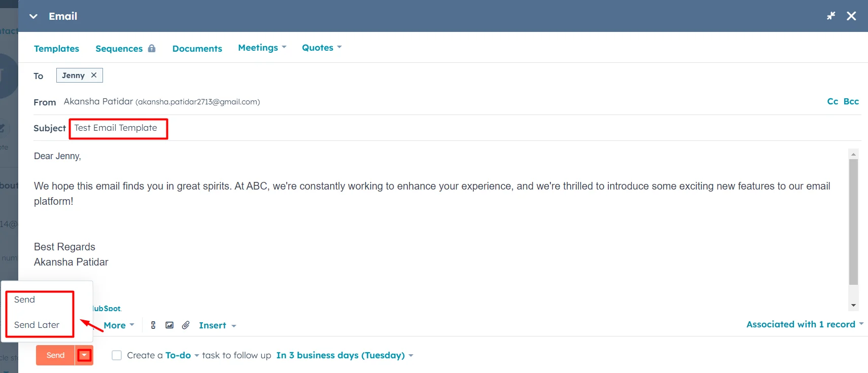This screenshot has height=373, width=868.
Task: Open the Send options arrow
Action: 84,355
